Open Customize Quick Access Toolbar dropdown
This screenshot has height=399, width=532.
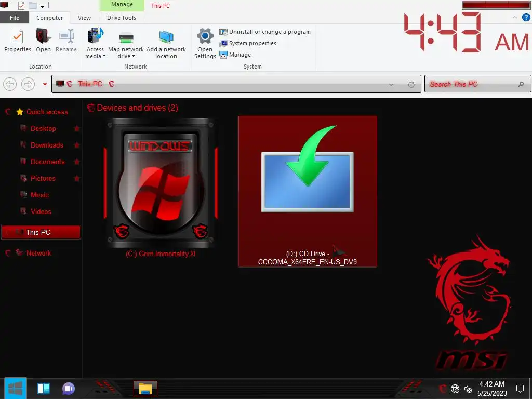[x=43, y=6]
